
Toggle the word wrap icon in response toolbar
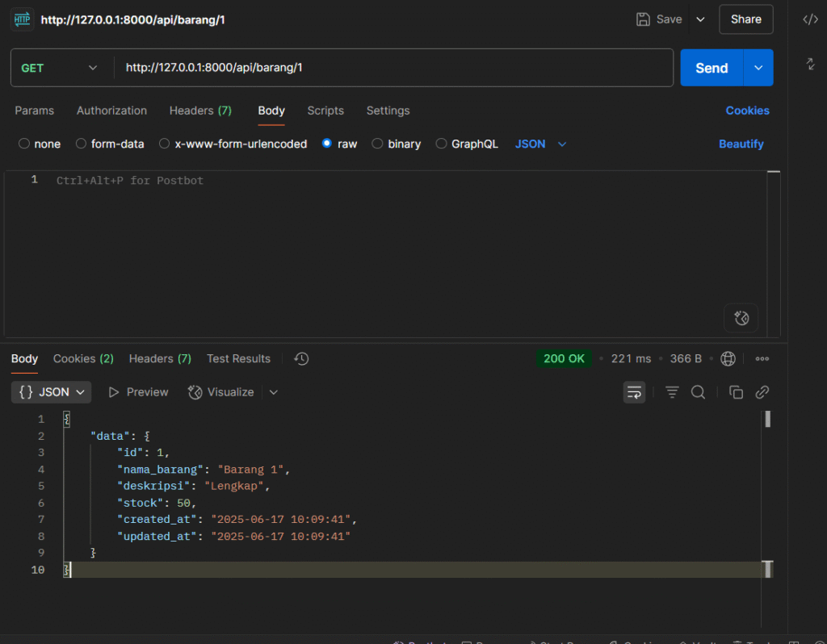pyautogui.click(x=634, y=392)
